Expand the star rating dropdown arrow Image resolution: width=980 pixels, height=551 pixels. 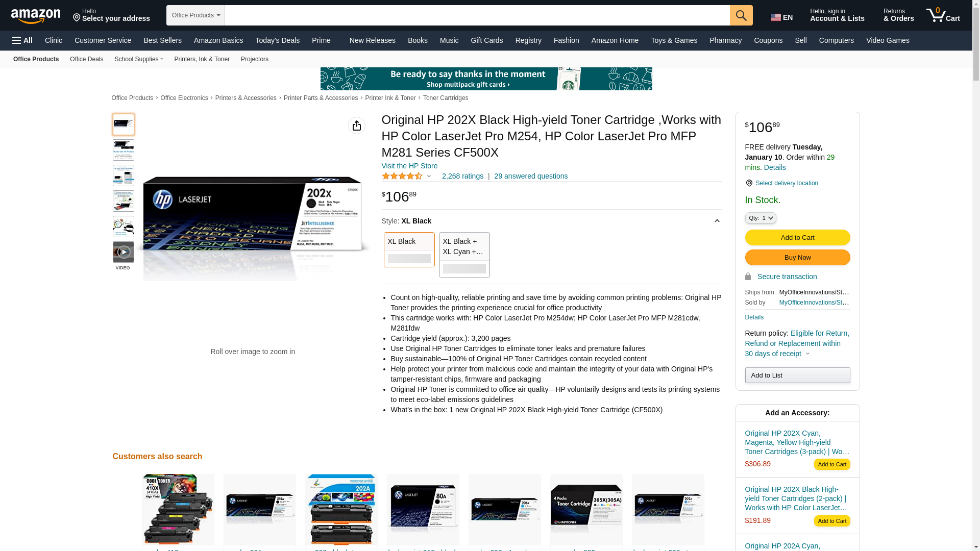pos(429,176)
